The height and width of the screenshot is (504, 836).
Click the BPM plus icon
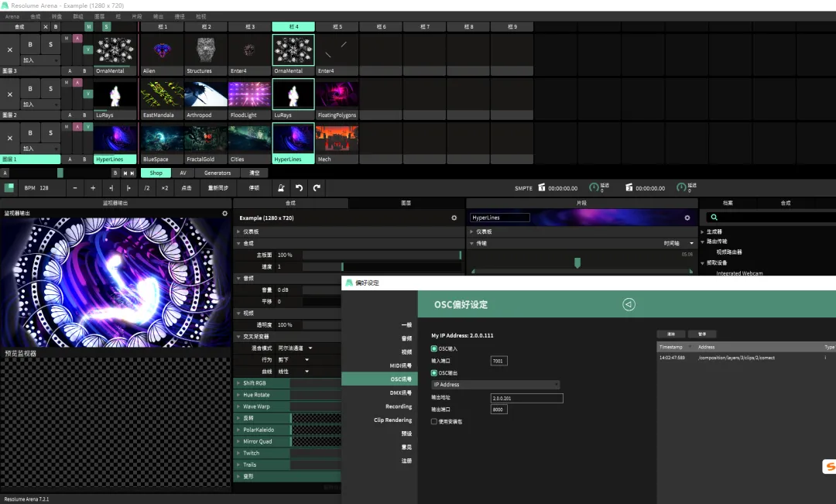click(93, 187)
